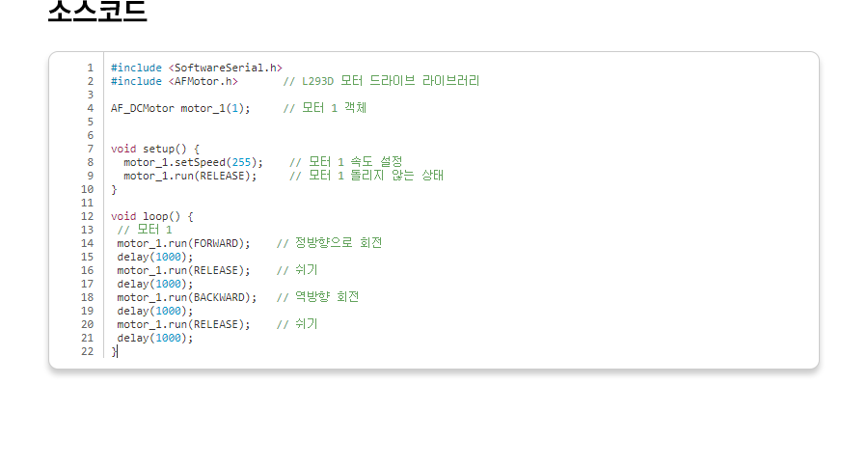The height and width of the screenshot is (466, 868).
Task: Click the closing brace on line 10
Action: pos(114,189)
